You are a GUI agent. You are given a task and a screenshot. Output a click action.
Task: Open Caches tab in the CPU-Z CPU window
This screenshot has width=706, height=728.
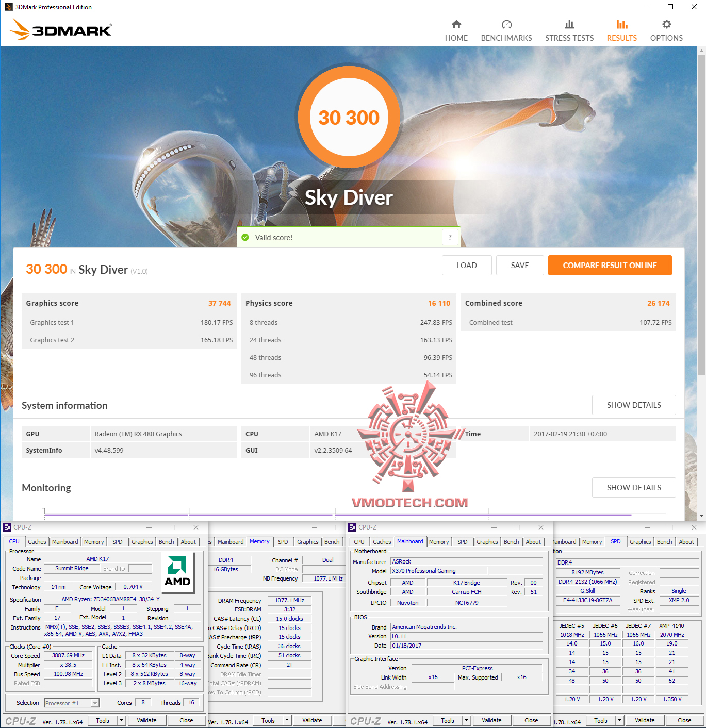tap(37, 542)
